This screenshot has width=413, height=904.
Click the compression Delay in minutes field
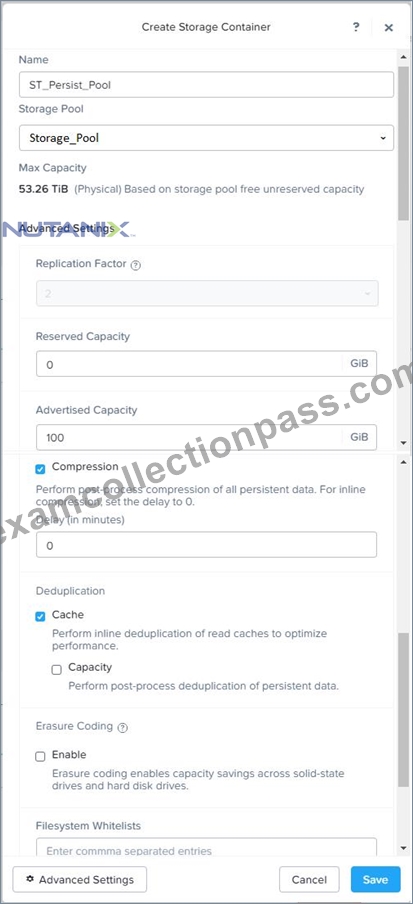[206, 545]
